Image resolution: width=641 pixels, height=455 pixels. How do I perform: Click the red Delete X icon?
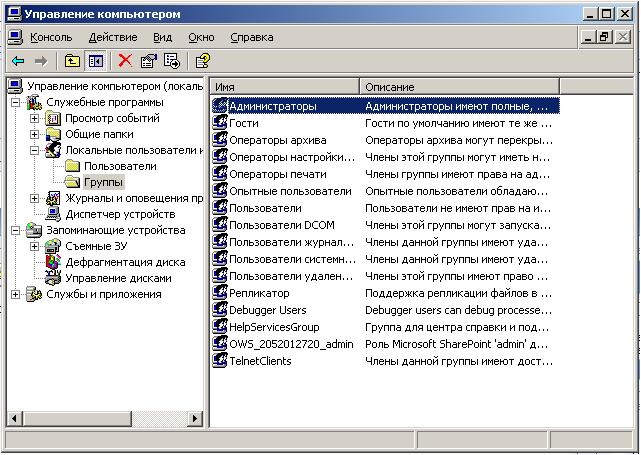click(125, 61)
